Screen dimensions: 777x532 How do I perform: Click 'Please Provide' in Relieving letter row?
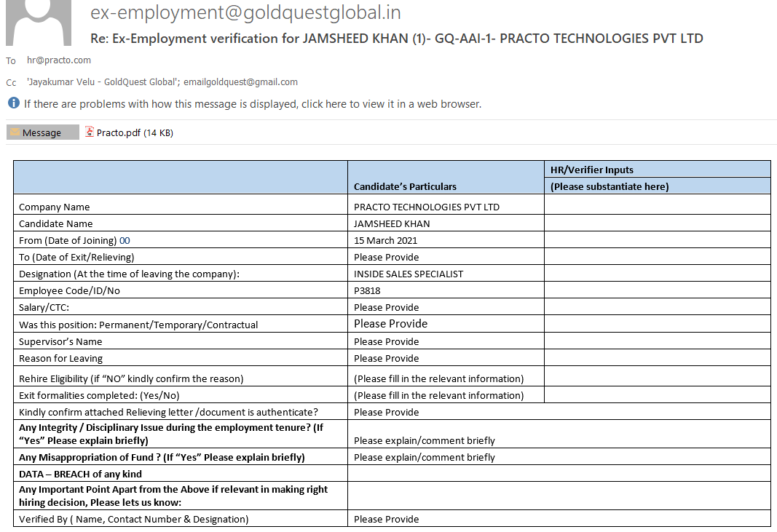(x=386, y=412)
